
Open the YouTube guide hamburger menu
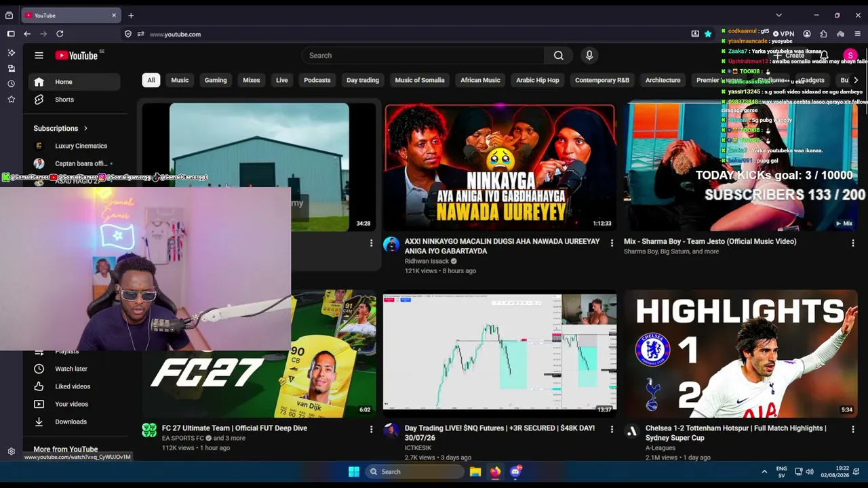(39, 56)
